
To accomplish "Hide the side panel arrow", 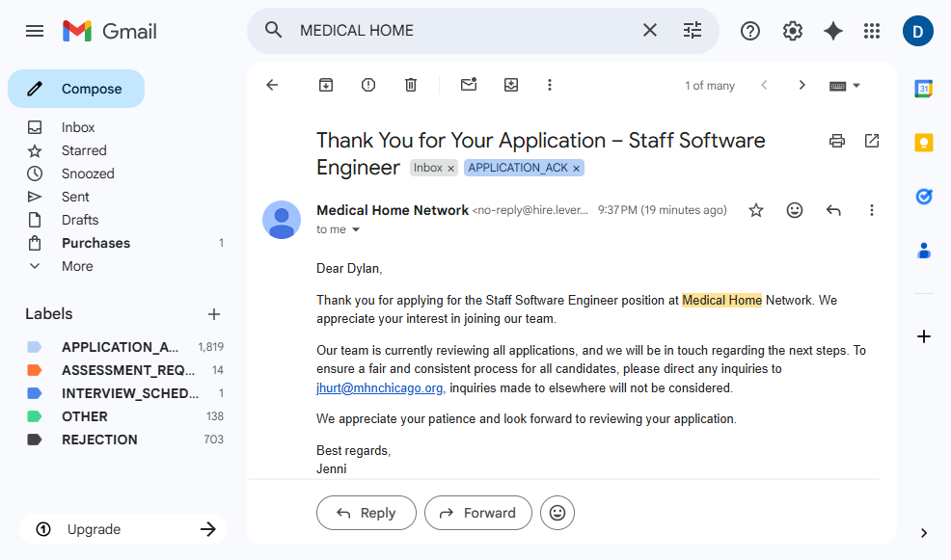I will (x=924, y=533).
